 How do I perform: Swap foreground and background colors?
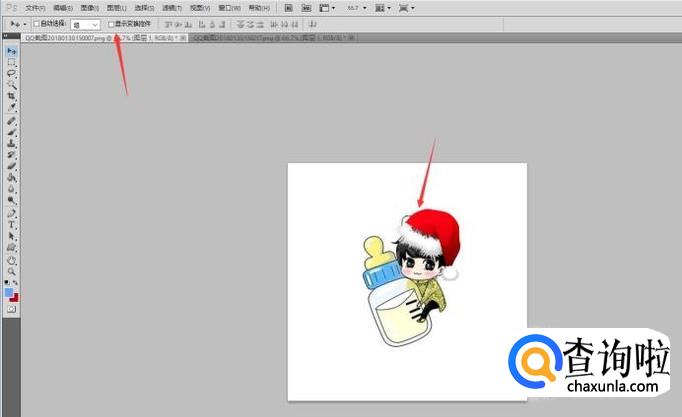click(16, 283)
